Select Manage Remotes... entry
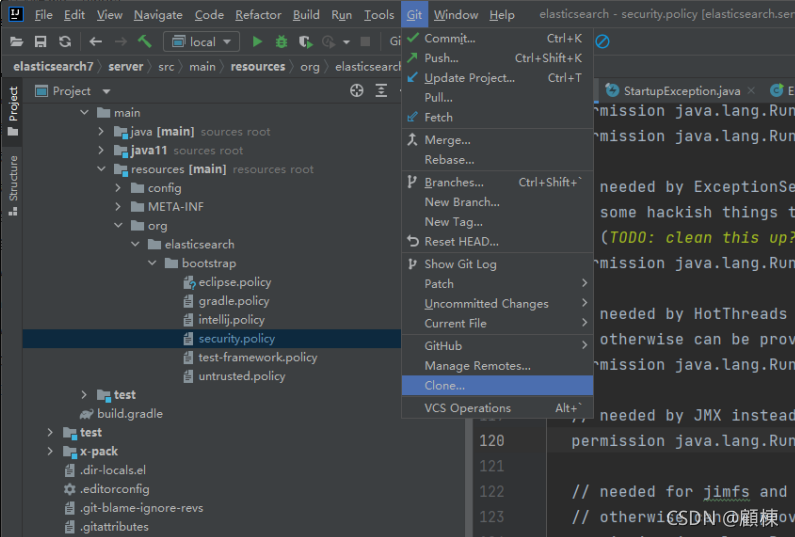795x537 pixels. click(x=497, y=366)
